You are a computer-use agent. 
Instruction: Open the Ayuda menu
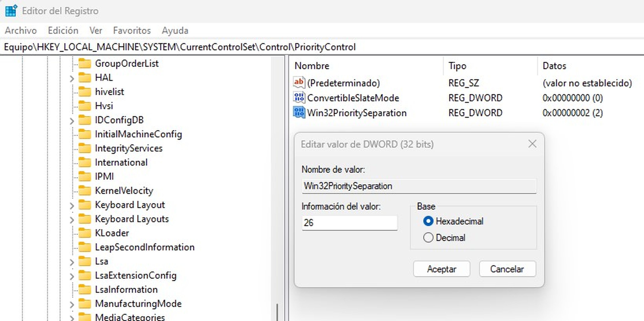pyautogui.click(x=175, y=31)
